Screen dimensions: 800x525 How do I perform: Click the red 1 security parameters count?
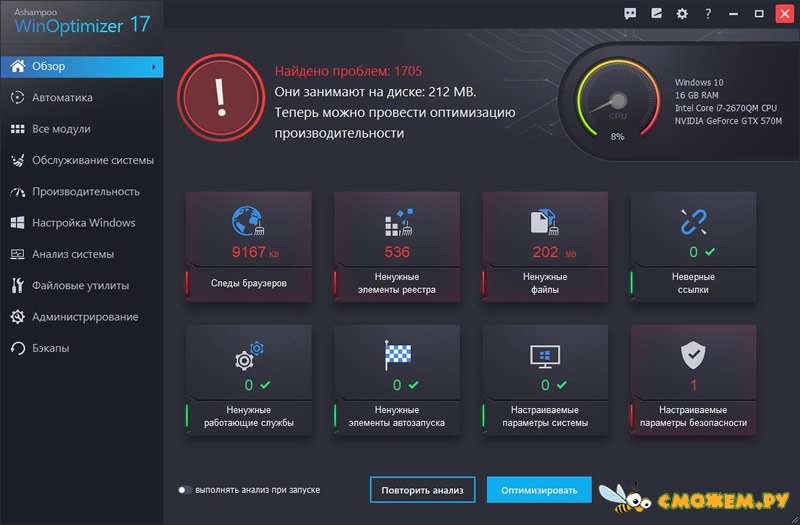pyautogui.click(x=693, y=385)
